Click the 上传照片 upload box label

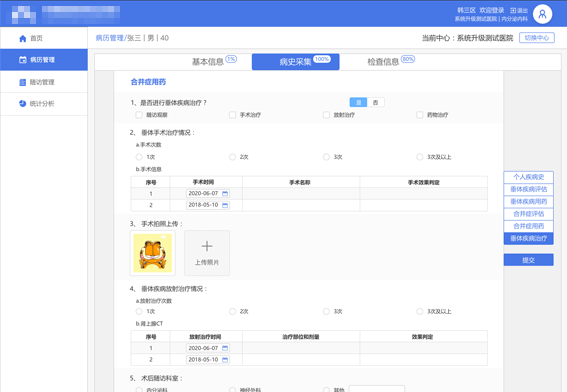[x=207, y=263]
